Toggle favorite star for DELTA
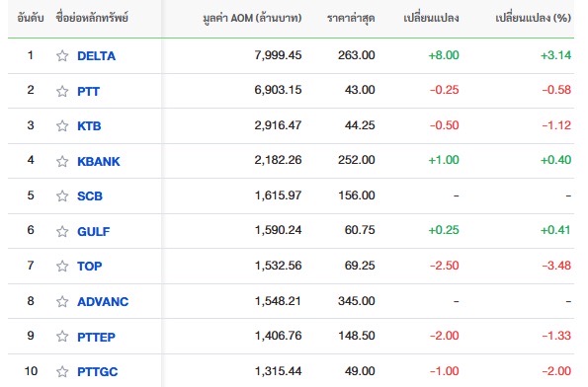Viewport: 588px width, 387px height. point(62,56)
